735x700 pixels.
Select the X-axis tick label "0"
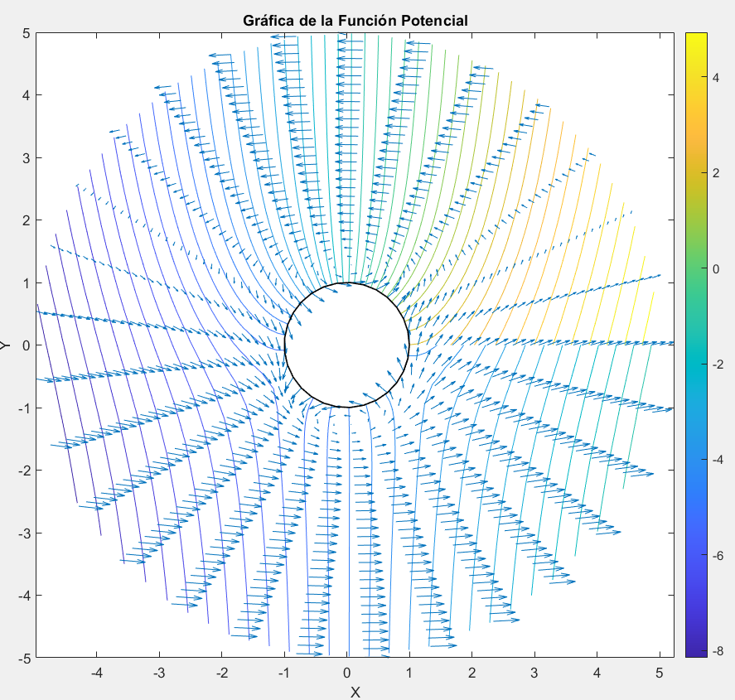coord(347,673)
